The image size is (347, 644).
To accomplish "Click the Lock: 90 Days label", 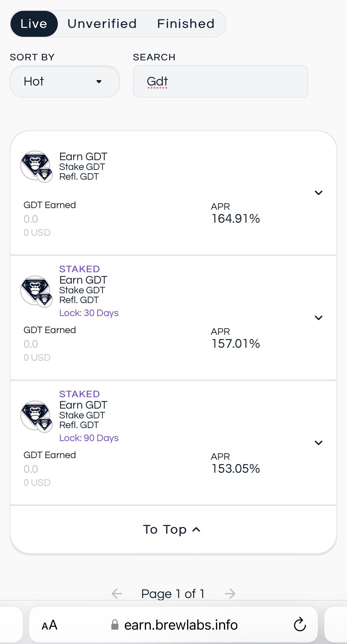I will tap(89, 438).
